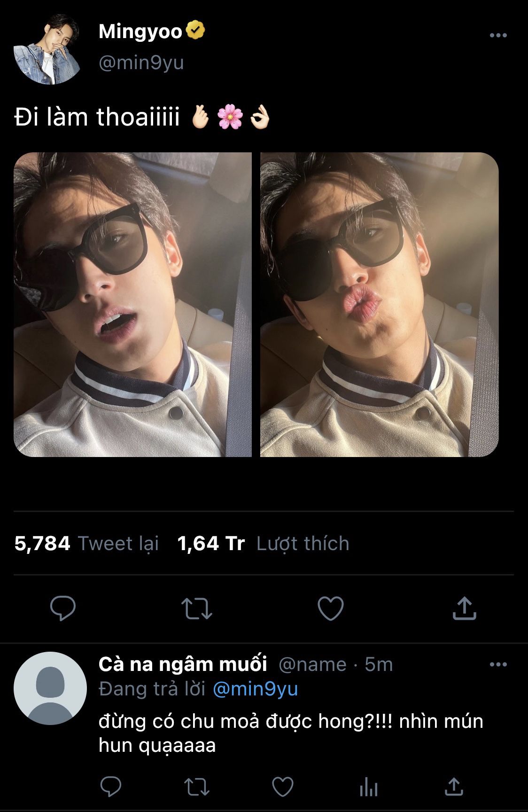This screenshot has height=812, width=528.
Task: Tap the @min9yu mention link in reply
Action: (x=255, y=689)
